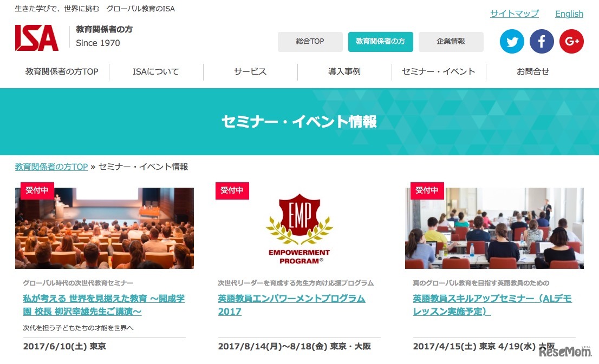Click the red ISA logo
Image resolution: width=599 pixels, height=364 pixels.
point(37,38)
